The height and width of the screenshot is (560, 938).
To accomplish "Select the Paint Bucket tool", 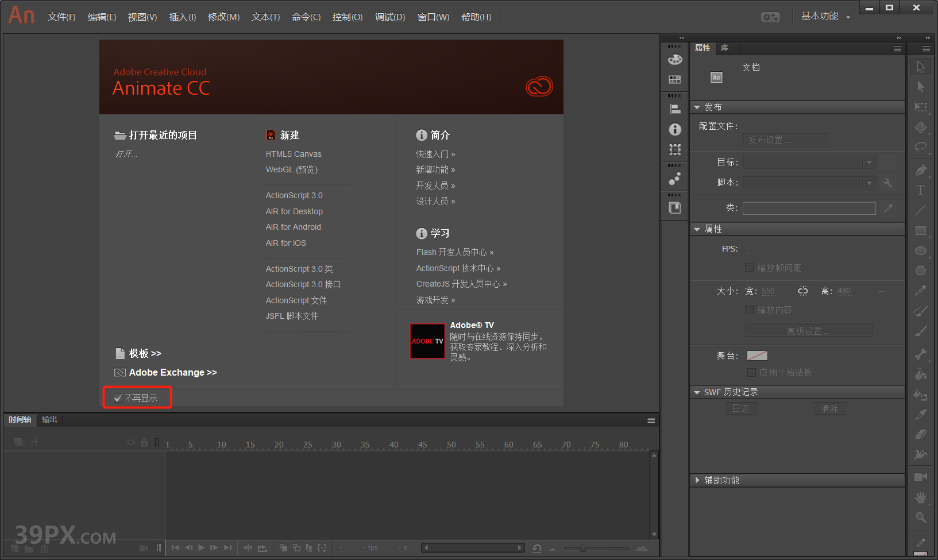I will (x=921, y=374).
